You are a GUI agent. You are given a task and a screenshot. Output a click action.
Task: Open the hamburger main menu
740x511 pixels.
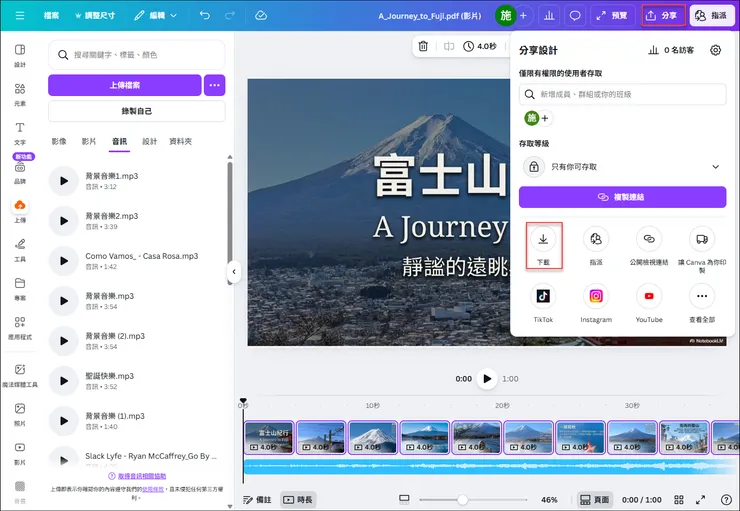[x=20, y=16]
